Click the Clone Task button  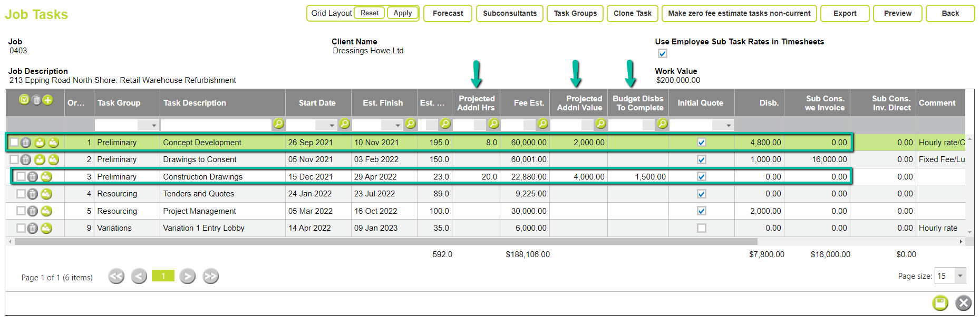(x=632, y=13)
